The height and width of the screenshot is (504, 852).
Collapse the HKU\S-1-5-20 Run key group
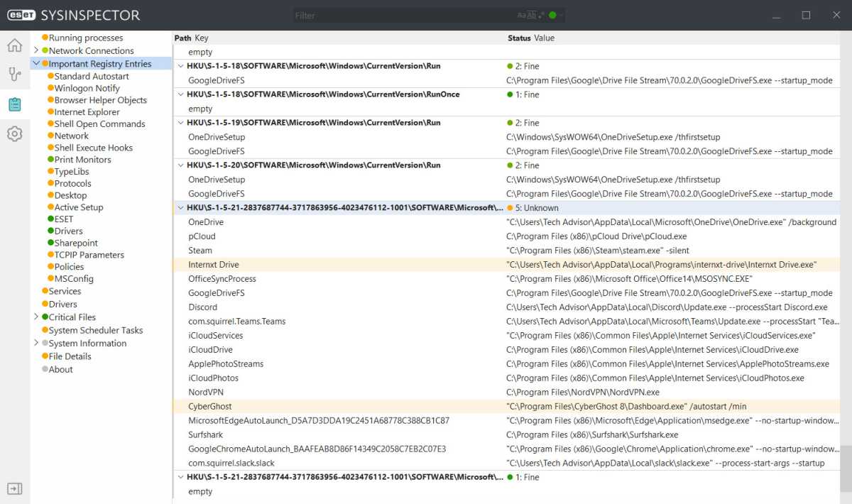[x=180, y=165]
